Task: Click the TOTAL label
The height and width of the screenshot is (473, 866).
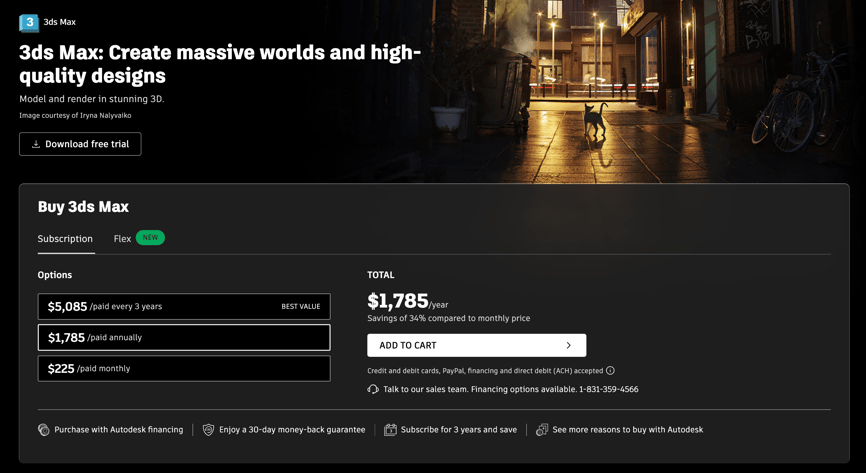Action: 381,275
